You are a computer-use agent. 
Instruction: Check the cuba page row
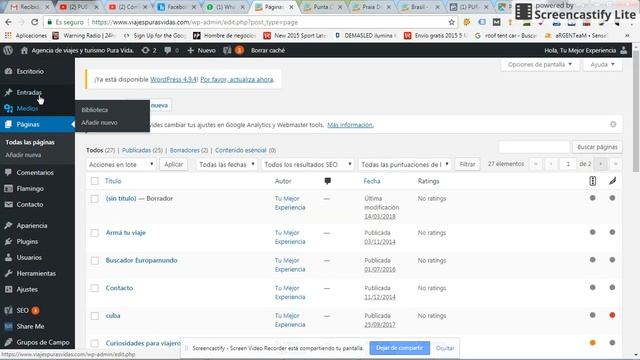point(95,316)
